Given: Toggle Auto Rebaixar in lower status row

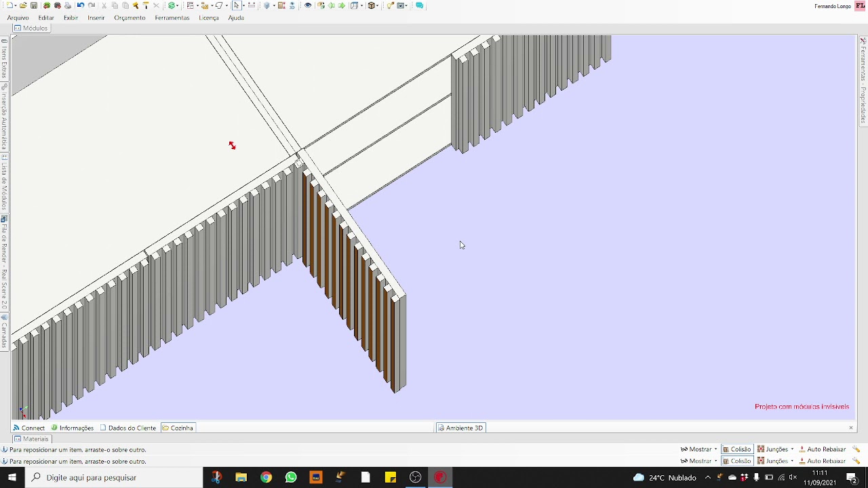Looking at the screenshot, I should [x=822, y=461].
